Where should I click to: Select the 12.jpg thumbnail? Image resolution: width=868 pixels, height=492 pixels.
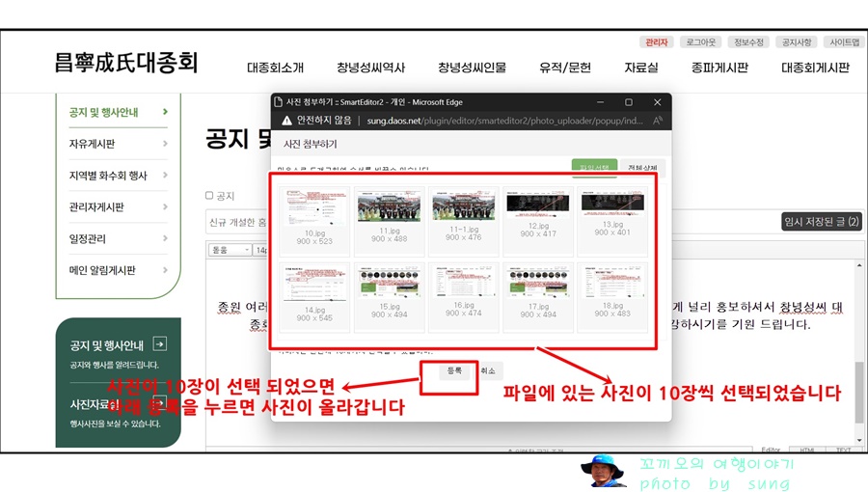[538, 221]
